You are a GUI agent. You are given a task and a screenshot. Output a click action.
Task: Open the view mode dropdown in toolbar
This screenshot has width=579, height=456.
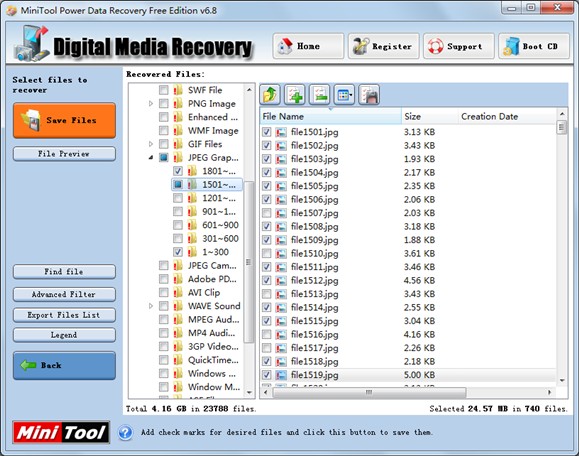coord(344,95)
